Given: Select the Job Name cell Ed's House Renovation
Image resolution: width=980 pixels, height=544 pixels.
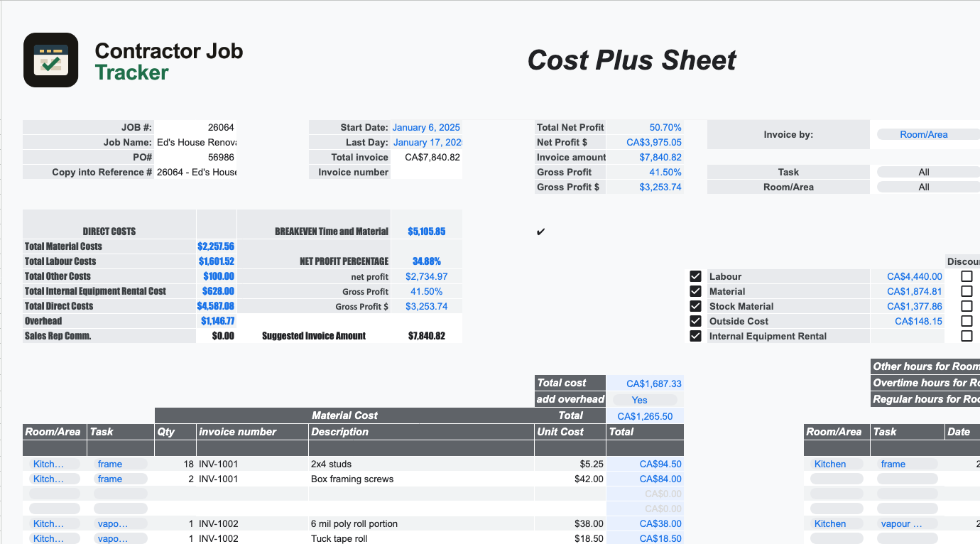Looking at the screenshot, I should (x=195, y=142).
